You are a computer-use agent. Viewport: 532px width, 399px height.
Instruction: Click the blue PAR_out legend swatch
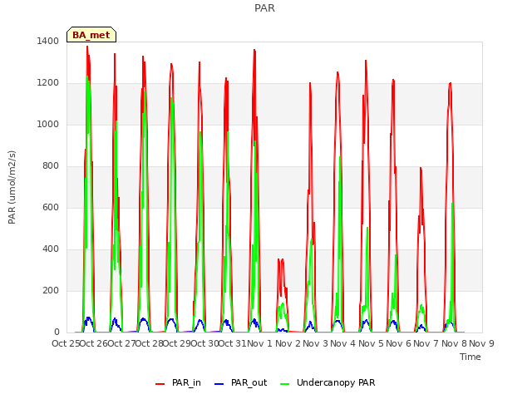[219, 384]
